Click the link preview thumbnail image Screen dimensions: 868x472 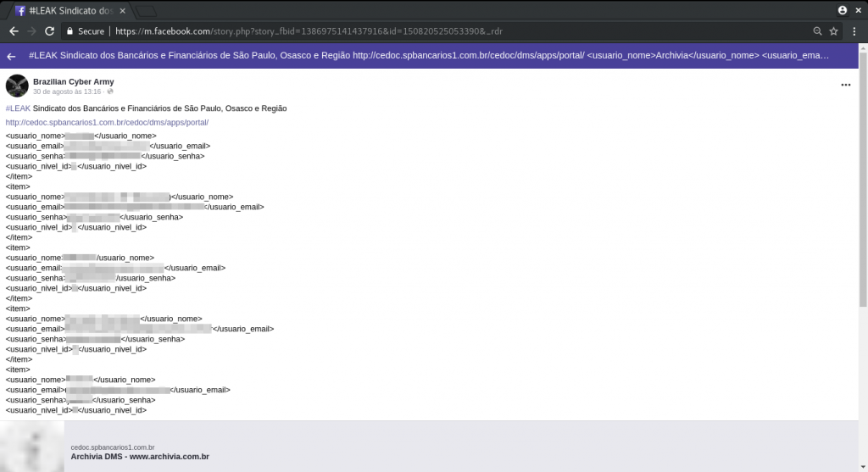(x=32, y=447)
